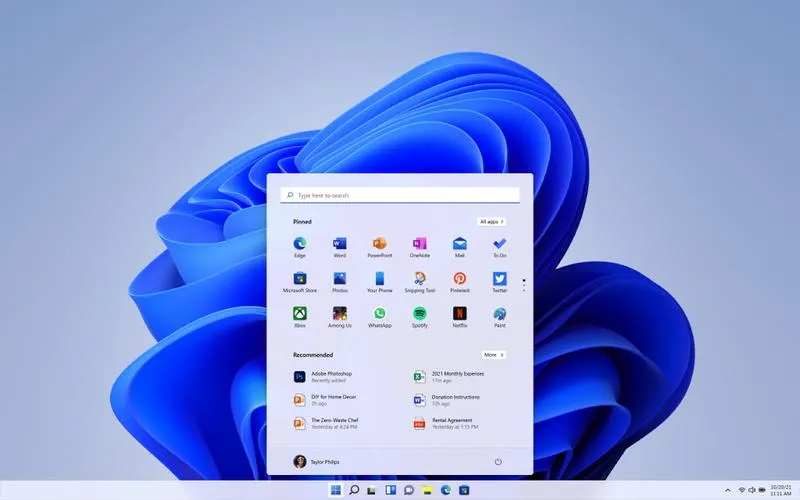This screenshot has width=800, height=500.
Task: Open the Pinterest app
Action: [x=460, y=282]
